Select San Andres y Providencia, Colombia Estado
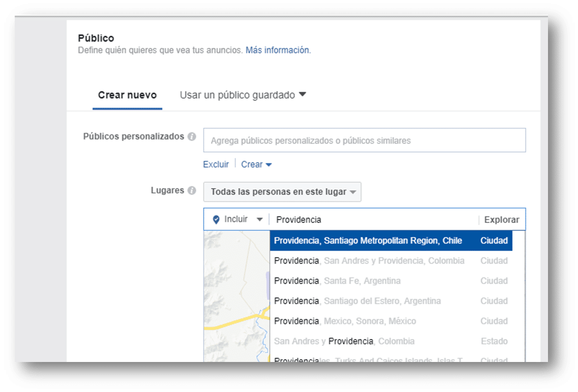Viewport: 578px width, 392px height. point(391,341)
